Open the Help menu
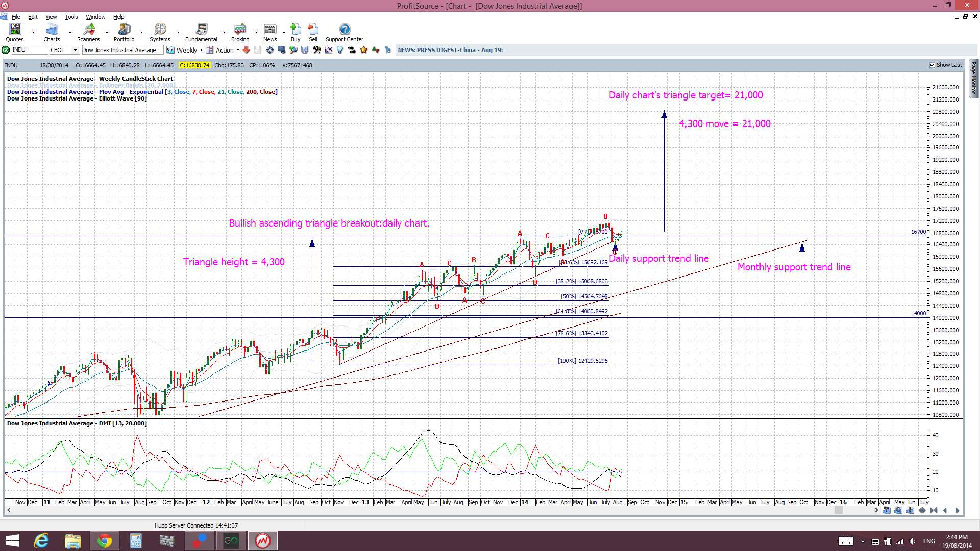Screen dimensions: 980x551 point(118,17)
